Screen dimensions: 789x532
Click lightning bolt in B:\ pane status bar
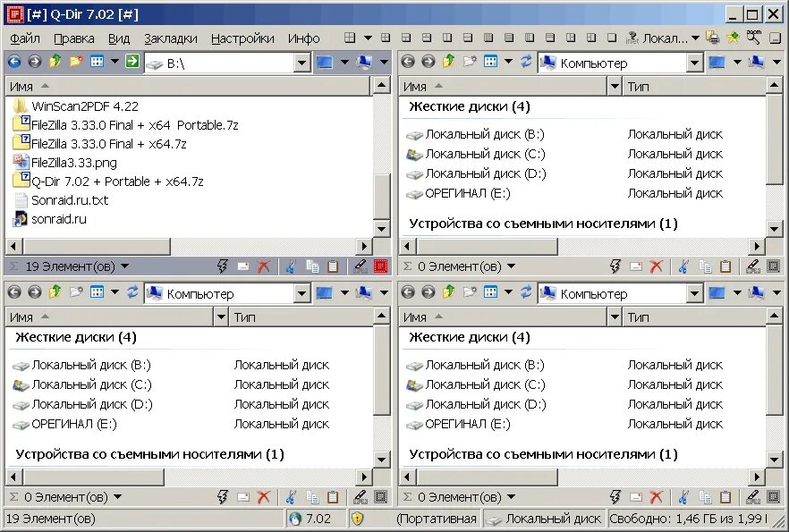(x=223, y=266)
